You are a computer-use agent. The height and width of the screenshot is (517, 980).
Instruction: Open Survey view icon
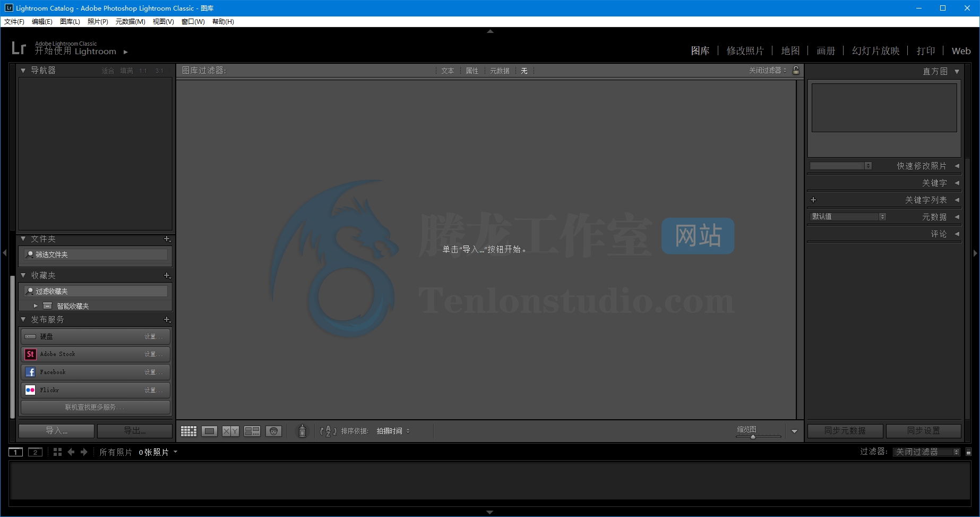(252, 431)
